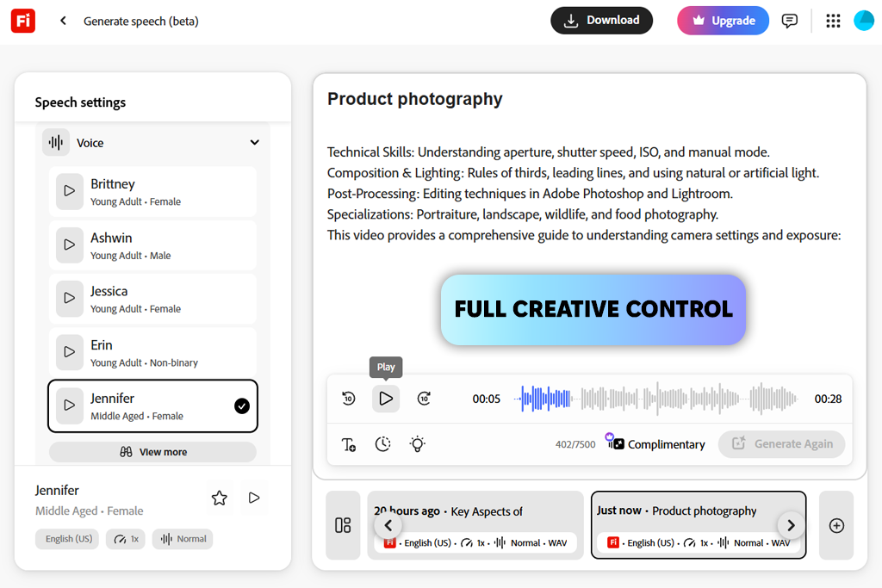Screen dimensions: 882x588
Task: Click the Generate Again button
Action: tap(782, 444)
